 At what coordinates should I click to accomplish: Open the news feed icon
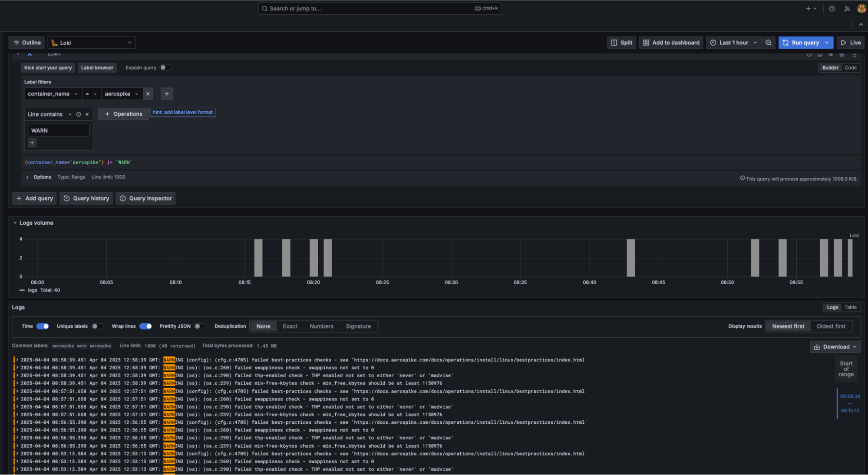point(847,8)
